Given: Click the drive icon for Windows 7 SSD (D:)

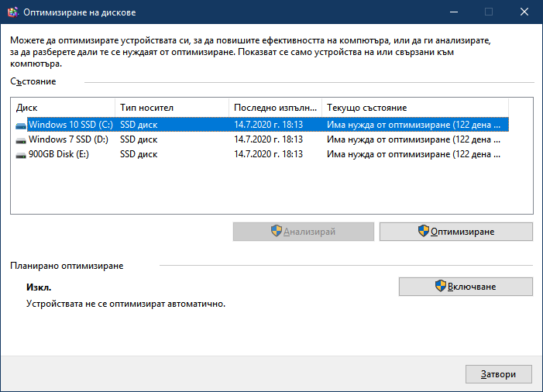Looking at the screenshot, I should point(21,140).
